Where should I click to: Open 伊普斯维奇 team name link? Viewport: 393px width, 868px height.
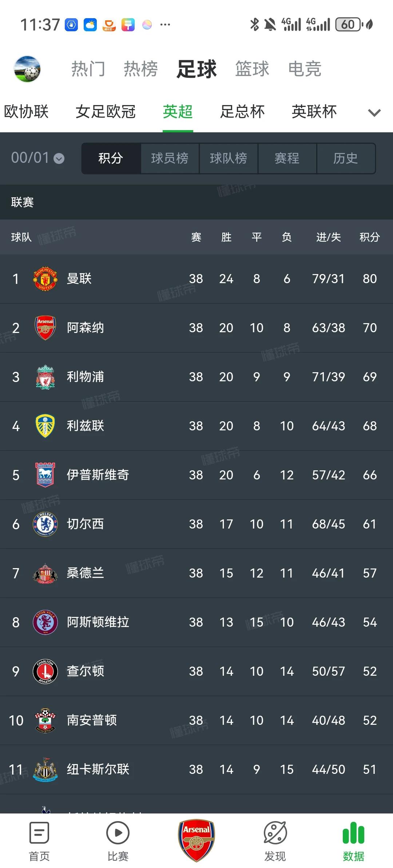click(98, 475)
